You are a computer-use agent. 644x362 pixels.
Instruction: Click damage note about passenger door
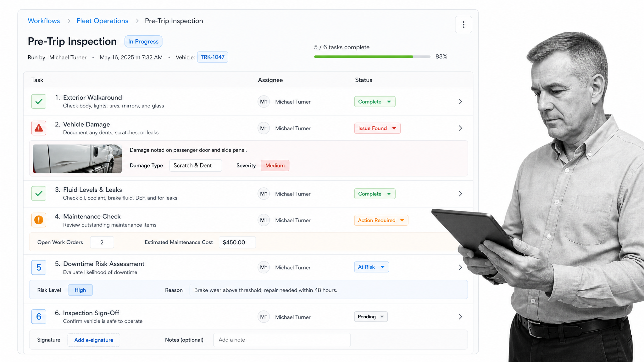tap(188, 150)
